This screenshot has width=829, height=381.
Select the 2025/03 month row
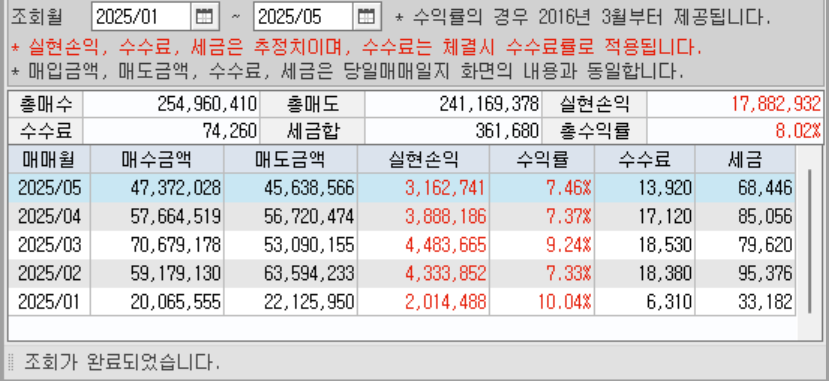(x=401, y=245)
